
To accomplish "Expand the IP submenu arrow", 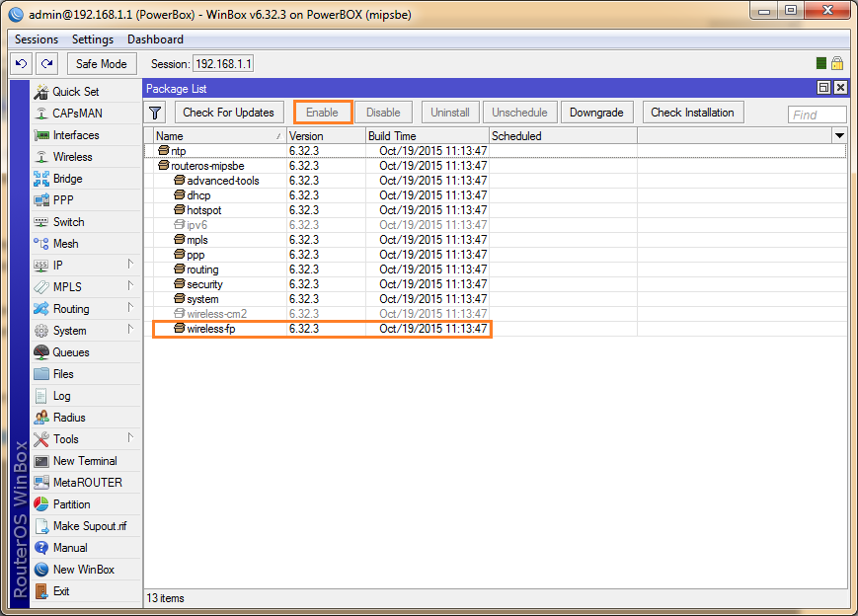I will point(130,265).
